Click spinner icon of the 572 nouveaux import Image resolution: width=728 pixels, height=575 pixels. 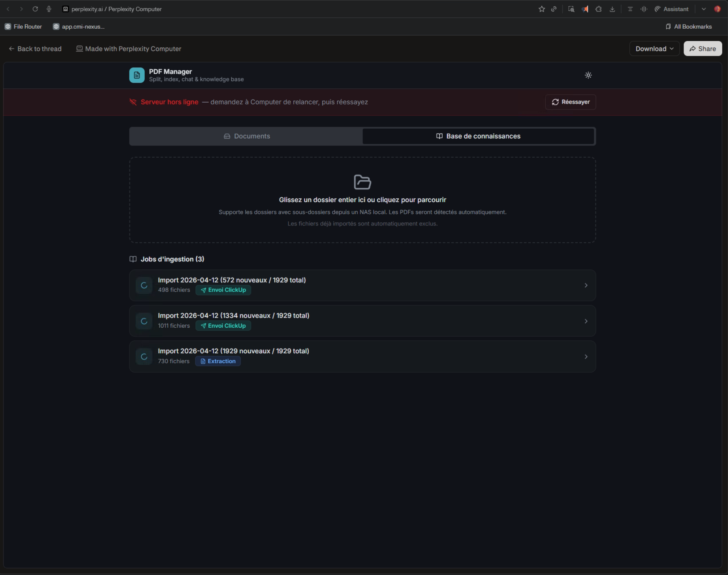[144, 285]
